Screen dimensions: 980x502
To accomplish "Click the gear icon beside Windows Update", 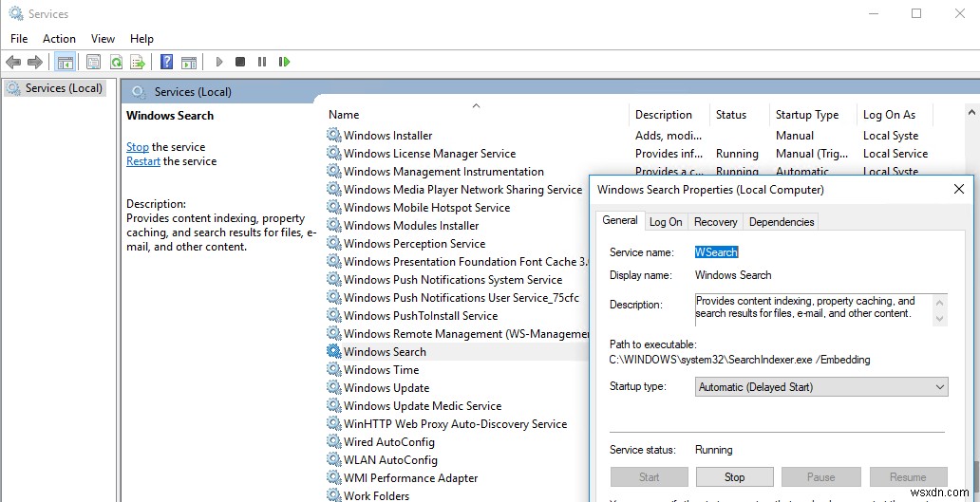I will 334,388.
